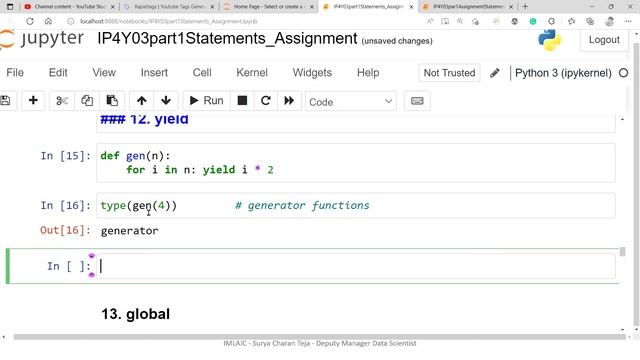Switch to the last IP4Y03part1AssignmentStatements tab
Screen dimensions: 640x360
pyautogui.click(x=468, y=7)
